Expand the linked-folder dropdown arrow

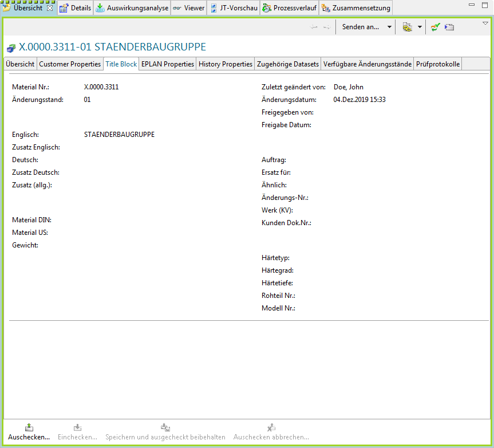420,27
